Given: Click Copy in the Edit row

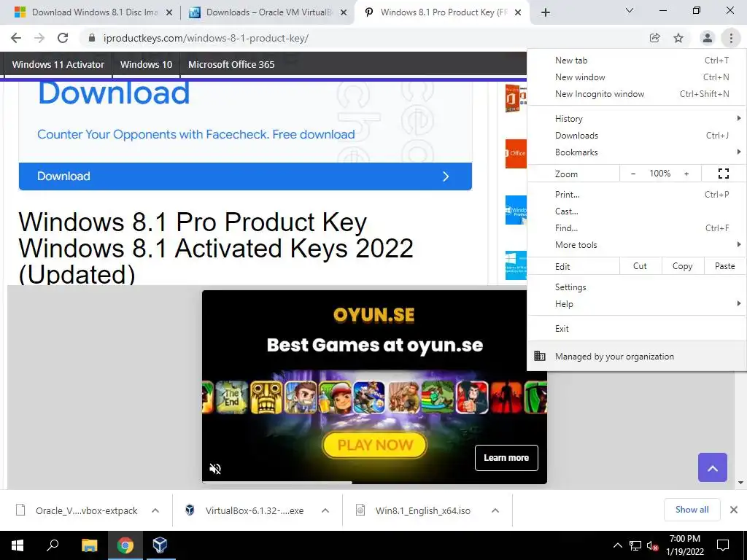Looking at the screenshot, I should [x=682, y=266].
